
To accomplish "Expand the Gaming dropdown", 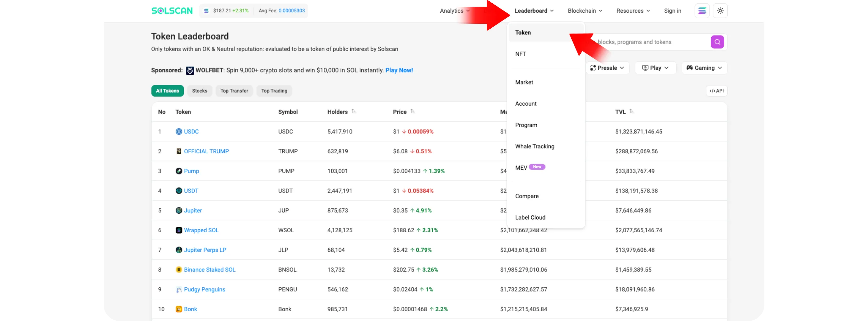I will coord(704,68).
